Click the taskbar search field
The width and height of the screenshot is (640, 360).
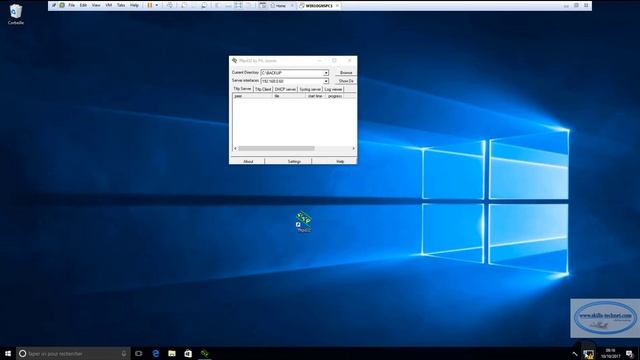pyautogui.click(x=73, y=353)
